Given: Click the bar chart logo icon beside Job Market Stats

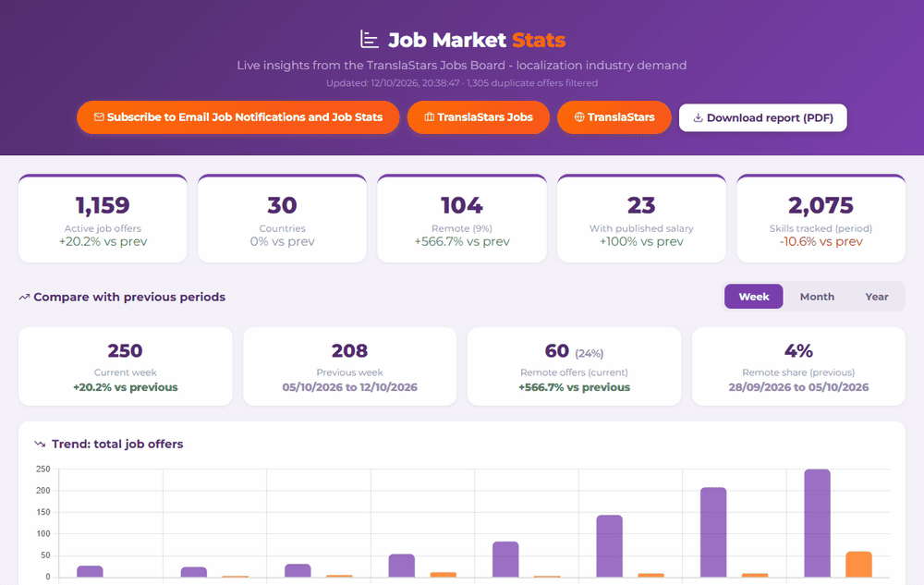Looking at the screenshot, I should tap(369, 40).
